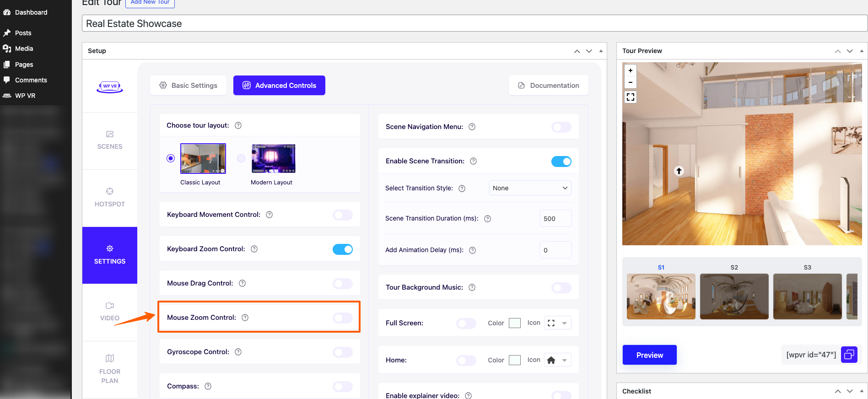The image size is (868, 399).
Task: Open the Home icon dropdown
Action: (557, 360)
